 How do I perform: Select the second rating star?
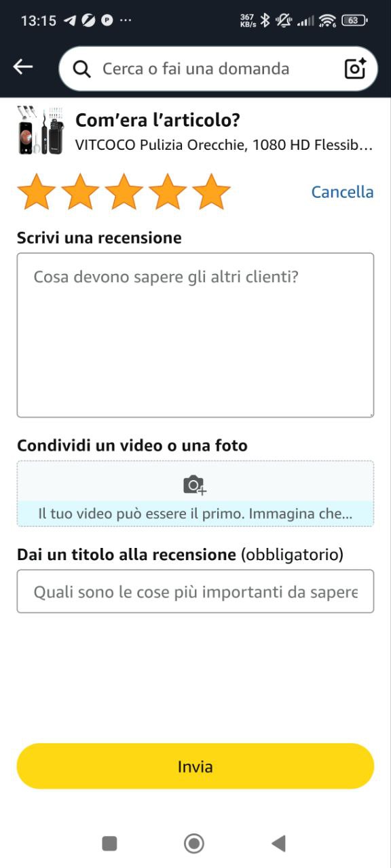pyautogui.click(x=80, y=192)
